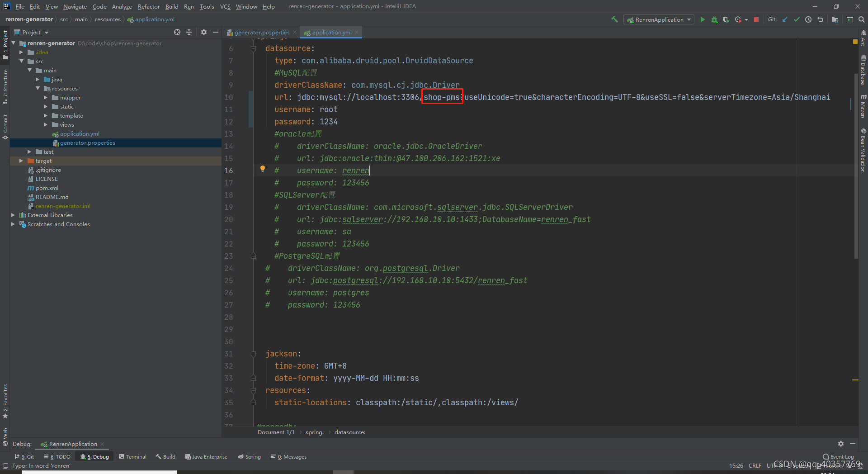The image size is (868, 474).
Task: Open the Spring tool window
Action: [250, 457]
